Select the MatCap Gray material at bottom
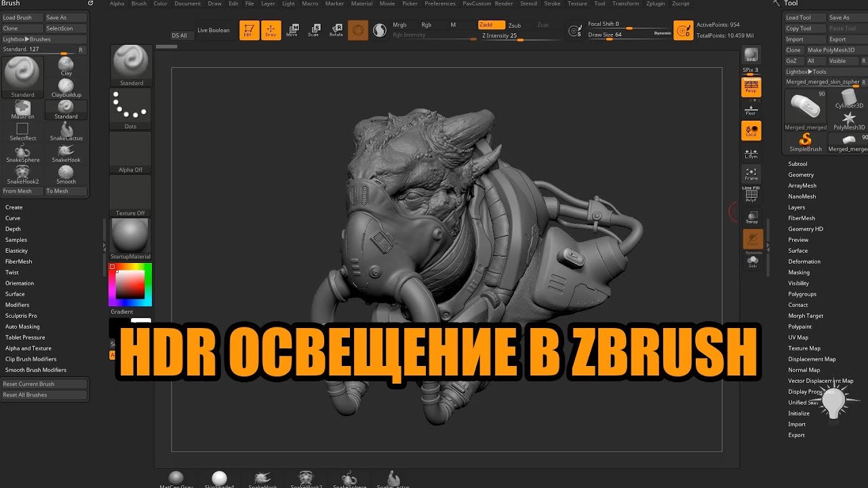The image size is (868, 488). (176, 479)
